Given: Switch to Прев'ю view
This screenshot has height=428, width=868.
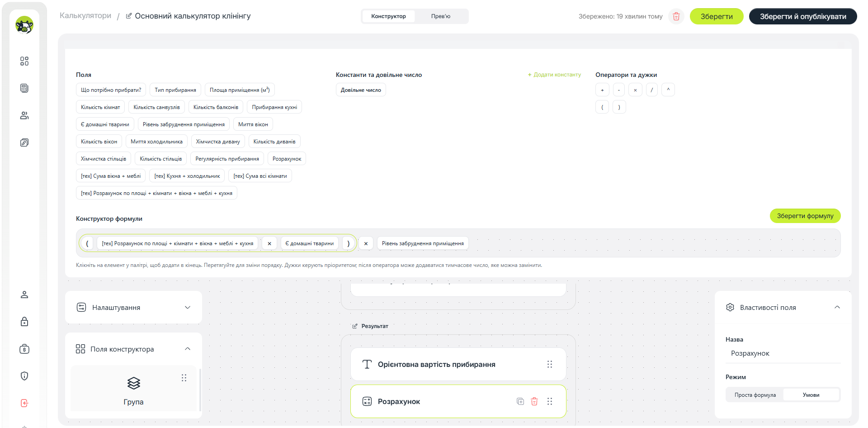Looking at the screenshot, I should click(440, 16).
